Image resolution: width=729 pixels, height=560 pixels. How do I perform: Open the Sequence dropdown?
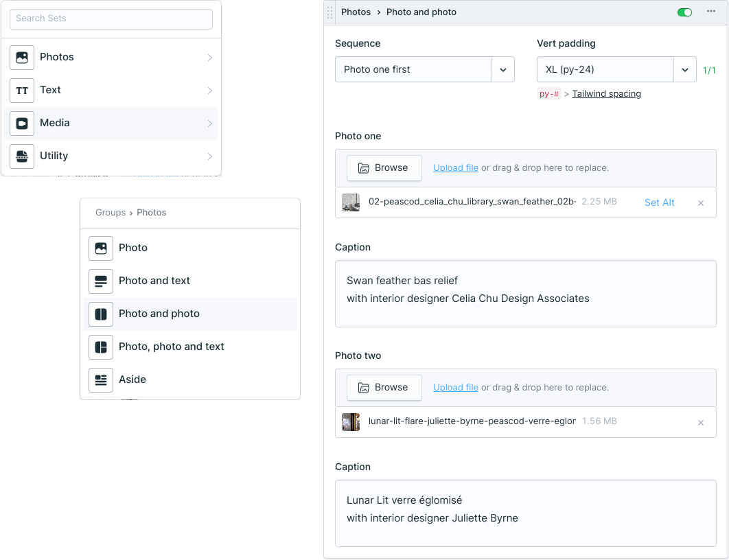click(x=502, y=69)
